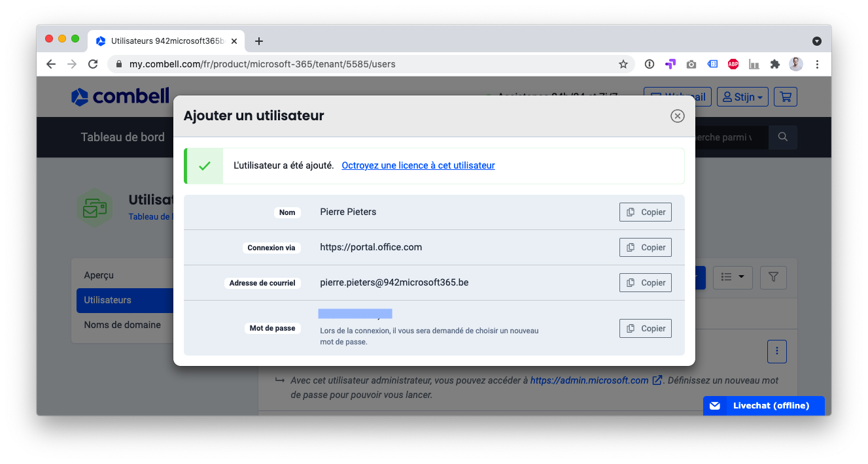Open a new browser tab

coord(259,41)
